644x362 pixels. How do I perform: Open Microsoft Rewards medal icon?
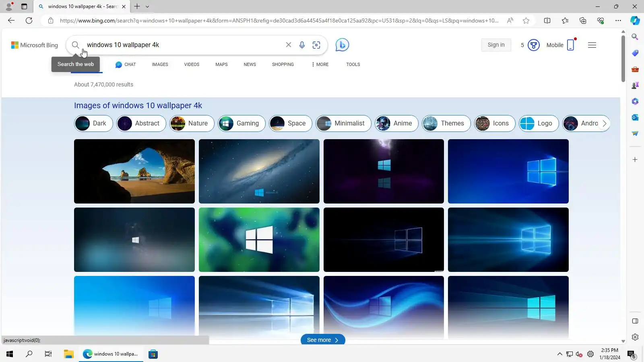(x=533, y=45)
